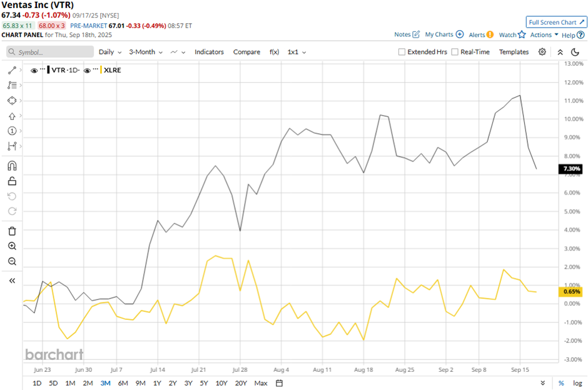Zoom in using magnifier plus icon

coord(12,246)
